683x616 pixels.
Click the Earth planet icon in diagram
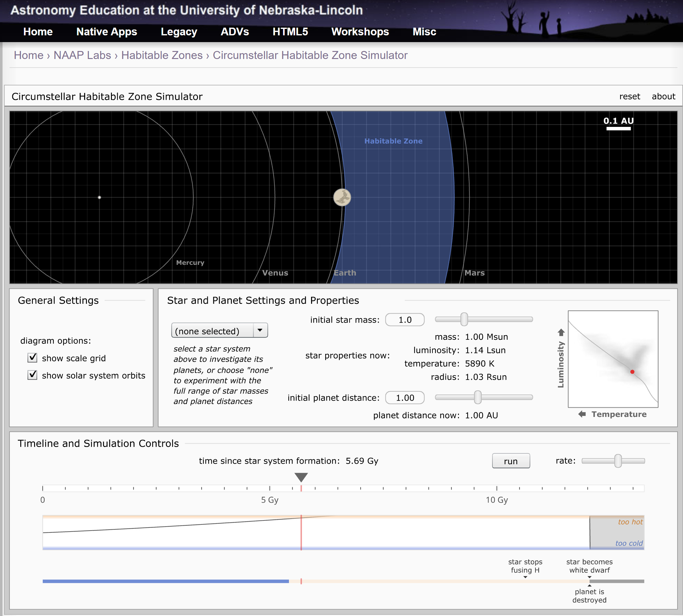[x=342, y=197]
